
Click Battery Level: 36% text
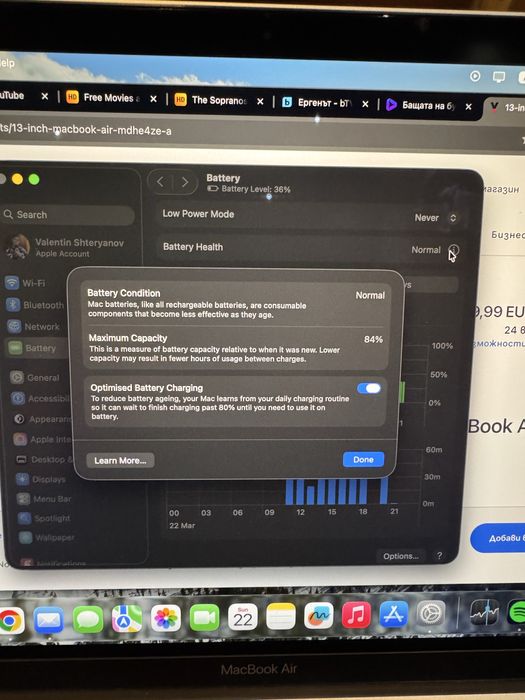click(256, 189)
